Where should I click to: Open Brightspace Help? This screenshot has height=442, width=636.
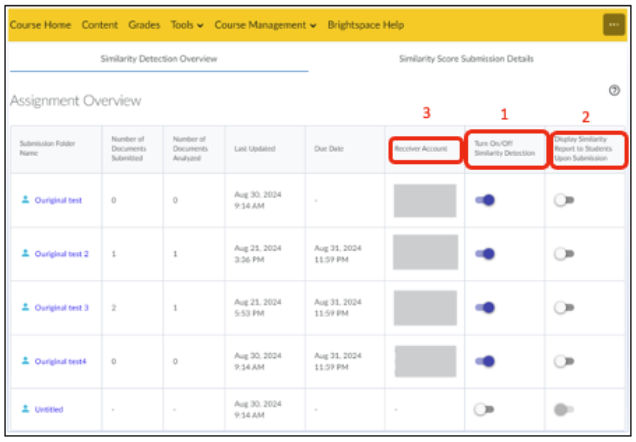pyautogui.click(x=365, y=25)
